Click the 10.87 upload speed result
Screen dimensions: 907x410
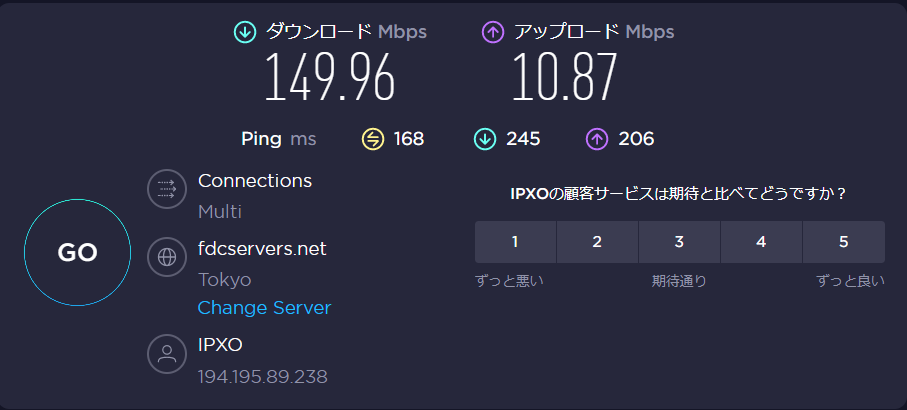tap(564, 79)
